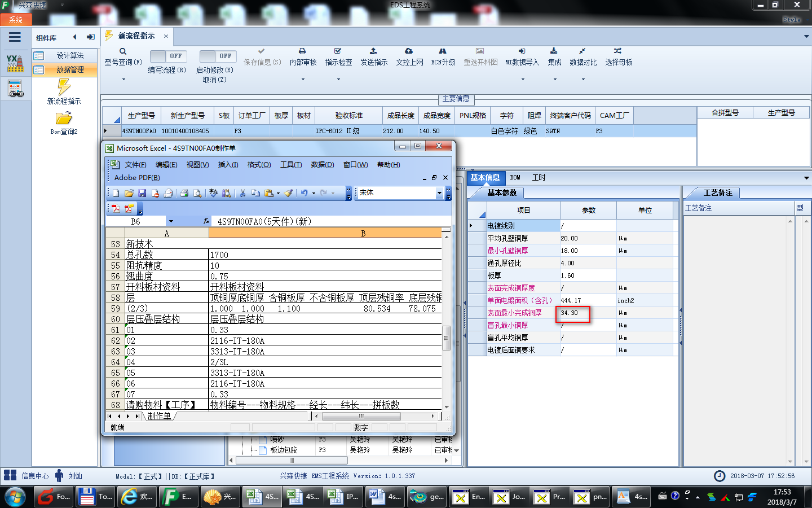Image resolution: width=812 pixels, height=508 pixels.
Task: Open Excel Paste options dropdown arrow
Action: 278,193
